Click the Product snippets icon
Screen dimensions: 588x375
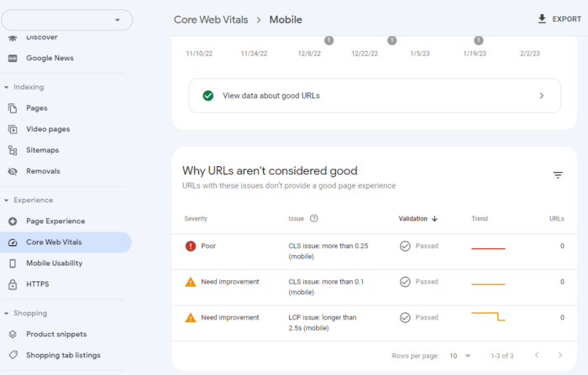pyautogui.click(x=13, y=334)
